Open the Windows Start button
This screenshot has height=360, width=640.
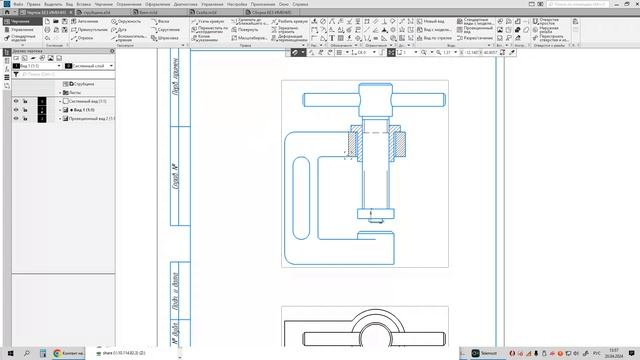[x=10, y=353]
